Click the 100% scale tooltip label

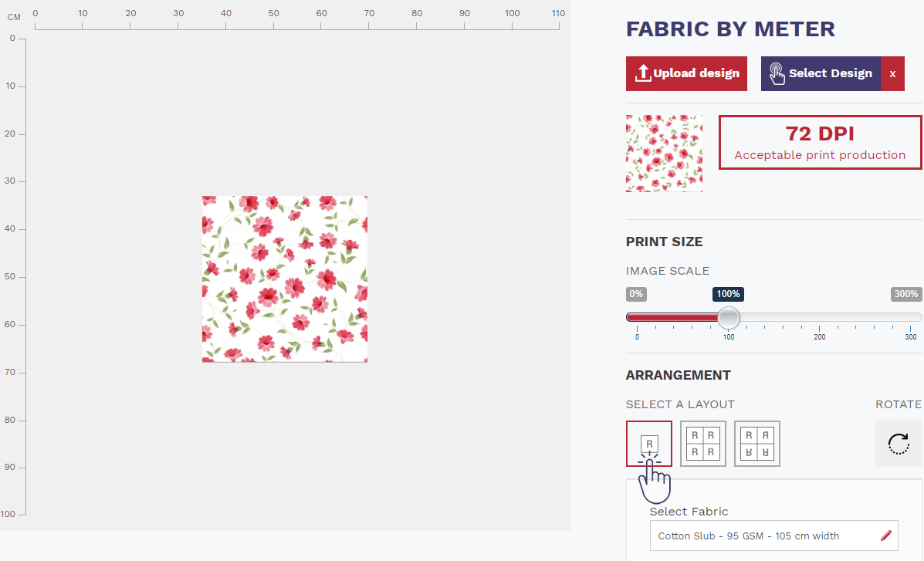pyautogui.click(x=728, y=294)
